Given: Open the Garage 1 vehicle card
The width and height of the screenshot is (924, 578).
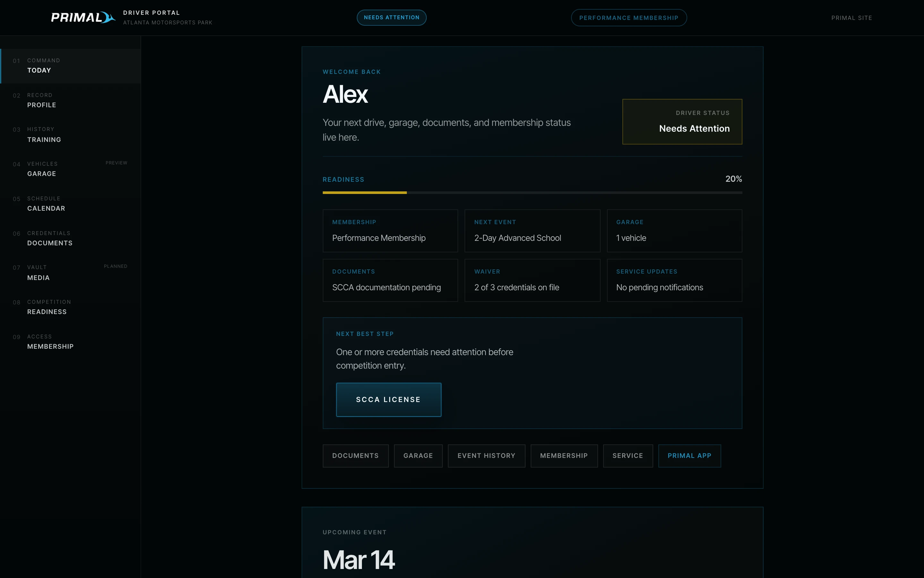Looking at the screenshot, I should (x=674, y=231).
